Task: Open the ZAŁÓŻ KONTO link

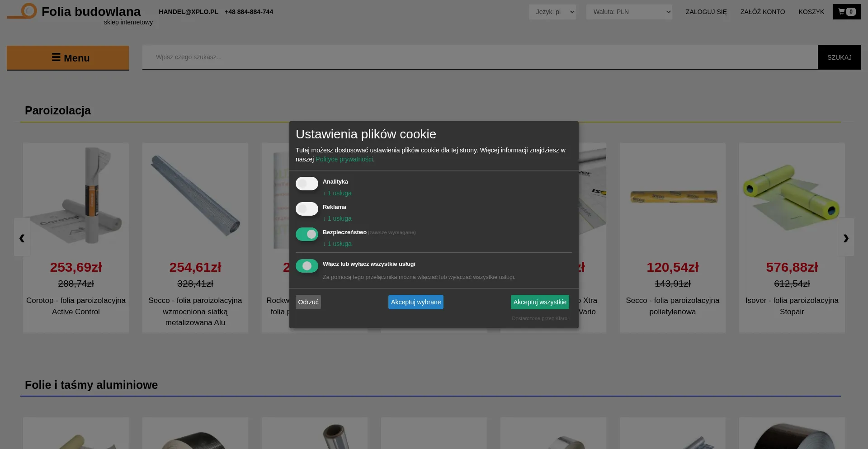Action: (x=763, y=12)
